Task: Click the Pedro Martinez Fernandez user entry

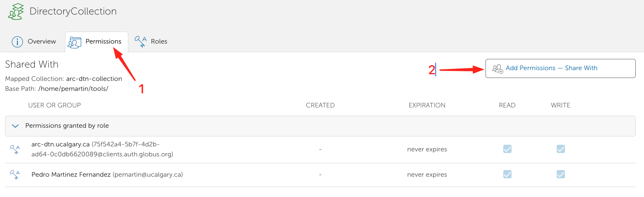Action: tap(71, 175)
